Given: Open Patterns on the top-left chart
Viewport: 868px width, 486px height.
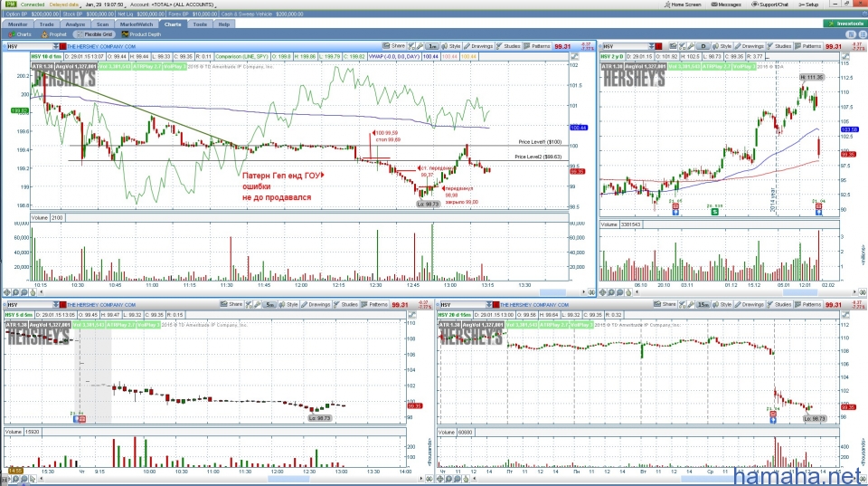Looking at the screenshot, I should point(537,46).
